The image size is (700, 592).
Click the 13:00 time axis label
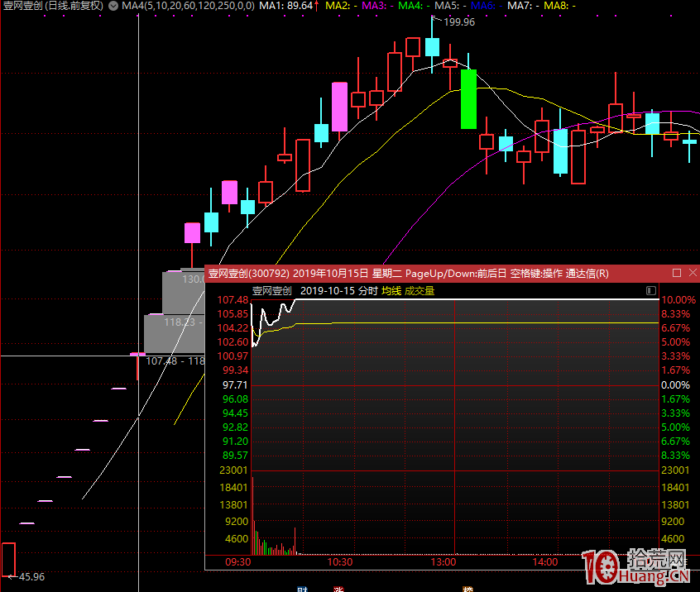[x=443, y=561]
